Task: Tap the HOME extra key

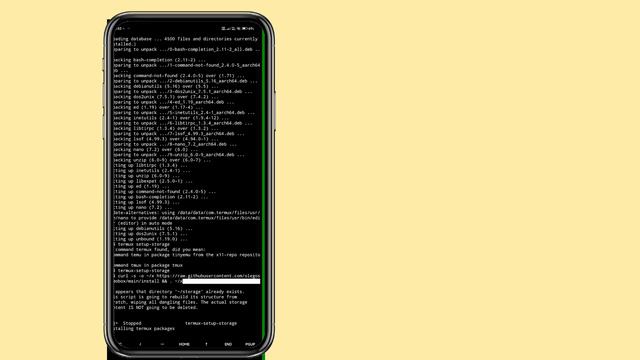Action: click(x=184, y=344)
